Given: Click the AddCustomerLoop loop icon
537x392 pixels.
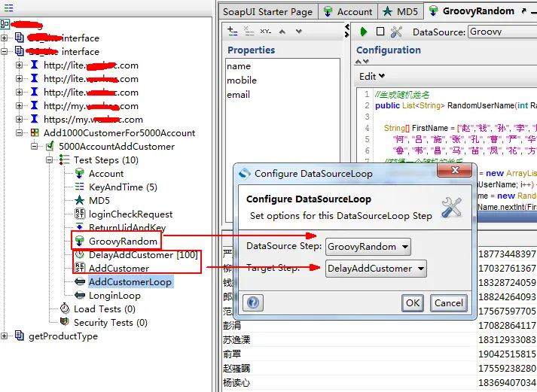Looking at the screenshot, I should pos(80,282).
